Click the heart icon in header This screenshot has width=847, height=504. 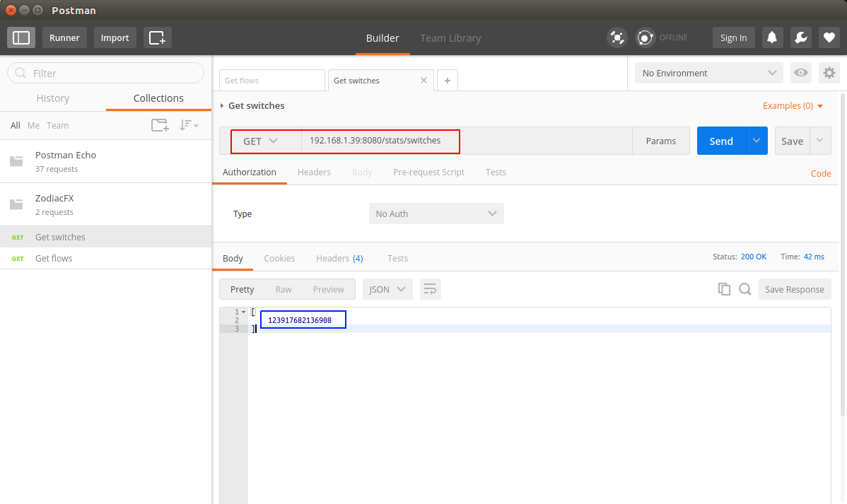[x=829, y=37]
